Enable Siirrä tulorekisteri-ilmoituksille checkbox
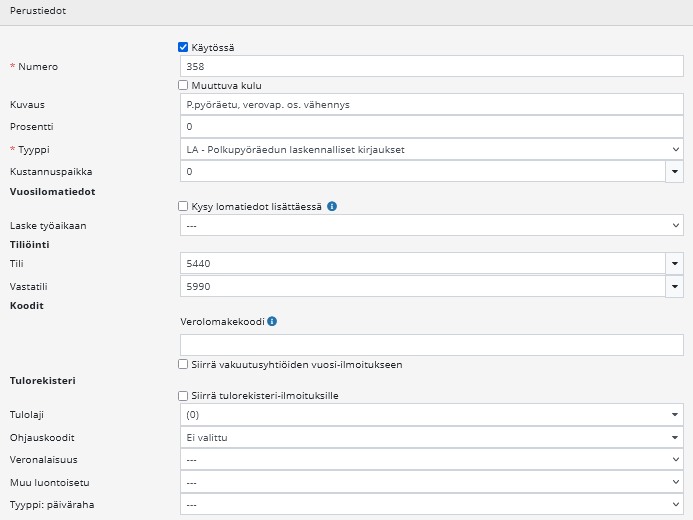 pyautogui.click(x=183, y=396)
